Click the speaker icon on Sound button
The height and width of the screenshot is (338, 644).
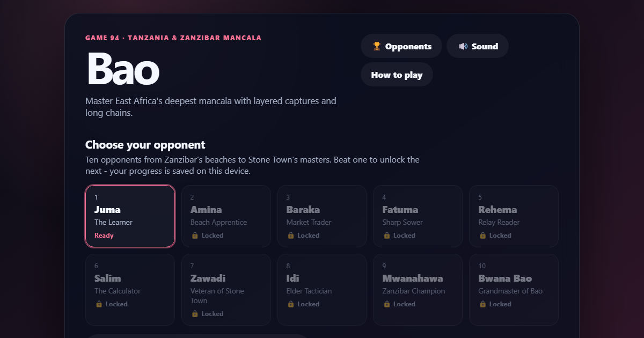pyautogui.click(x=463, y=46)
